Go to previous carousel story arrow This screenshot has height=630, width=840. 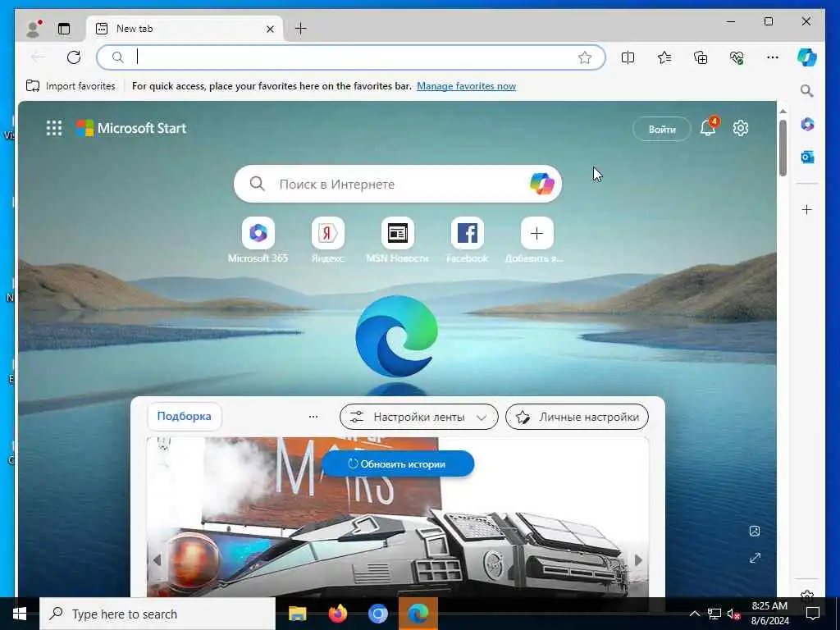(x=157, y=559)
